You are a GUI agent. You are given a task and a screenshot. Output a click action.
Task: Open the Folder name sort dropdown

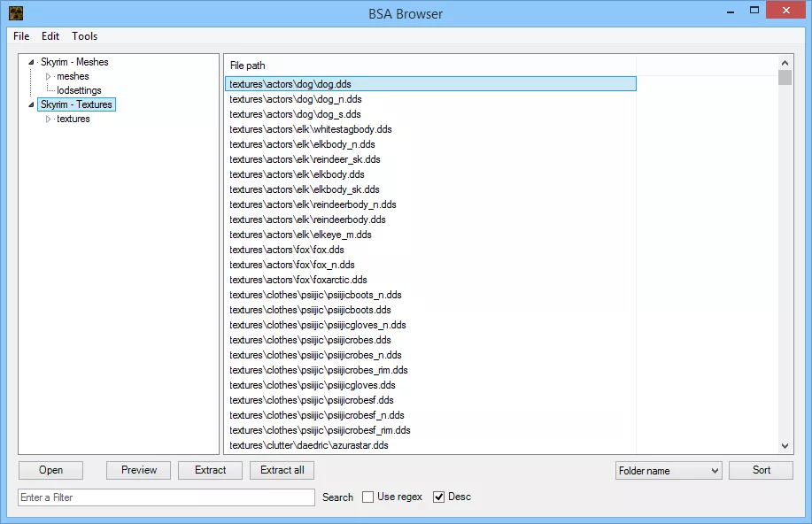(669, 471)
